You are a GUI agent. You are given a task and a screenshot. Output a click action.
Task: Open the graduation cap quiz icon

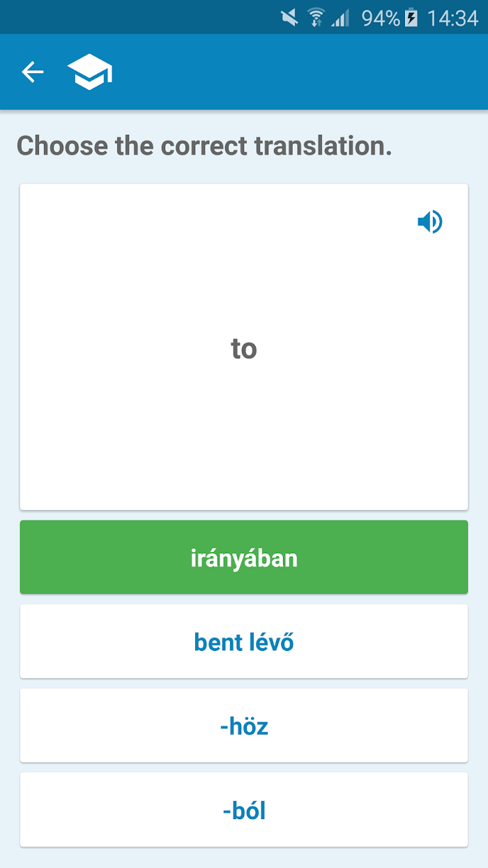90,73
